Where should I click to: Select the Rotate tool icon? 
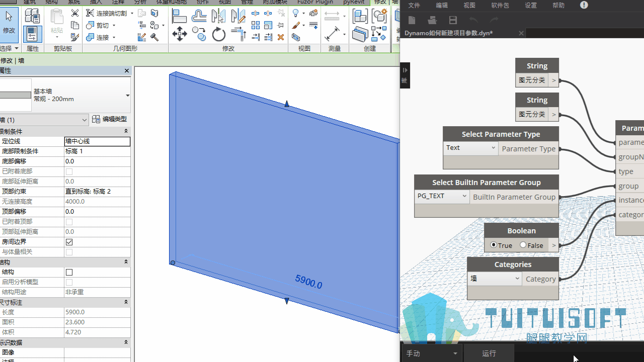(x=219, y=34)
